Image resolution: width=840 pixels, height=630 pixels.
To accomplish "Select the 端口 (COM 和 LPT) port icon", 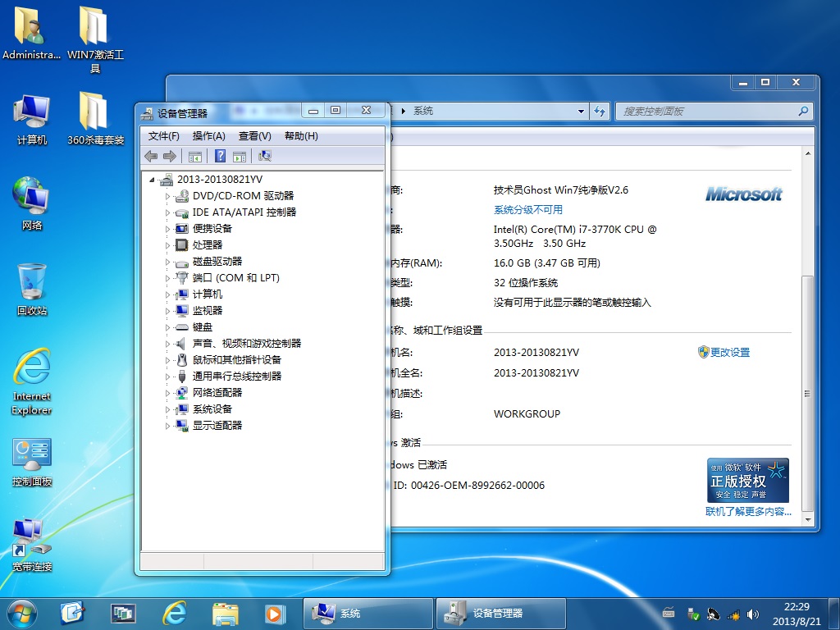I will coord(182,278).
